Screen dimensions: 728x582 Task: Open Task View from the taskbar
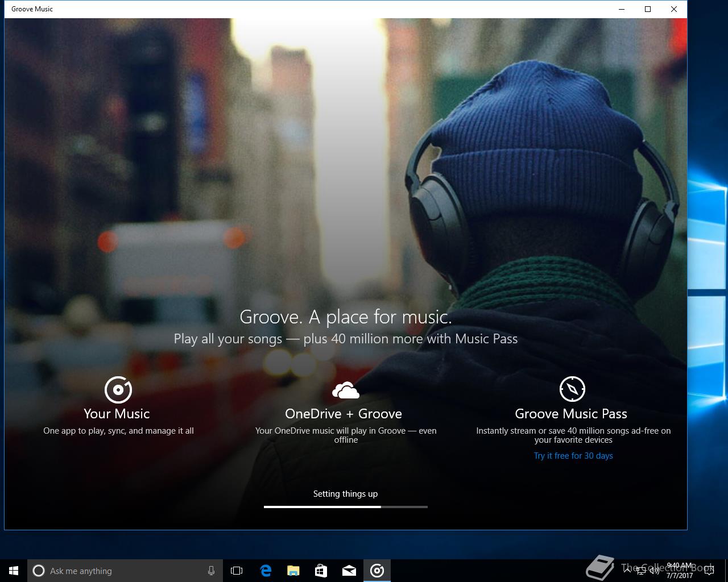pos(237,571)
